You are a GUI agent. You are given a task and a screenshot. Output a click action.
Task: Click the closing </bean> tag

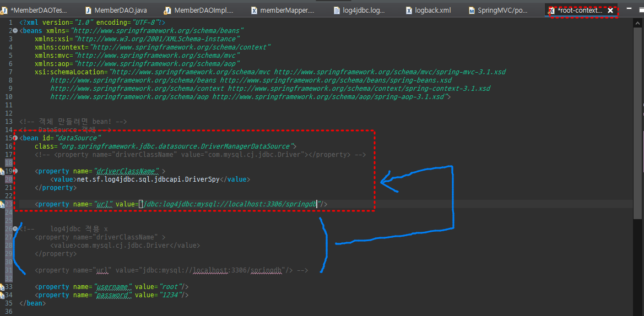(x=33, y=303)
